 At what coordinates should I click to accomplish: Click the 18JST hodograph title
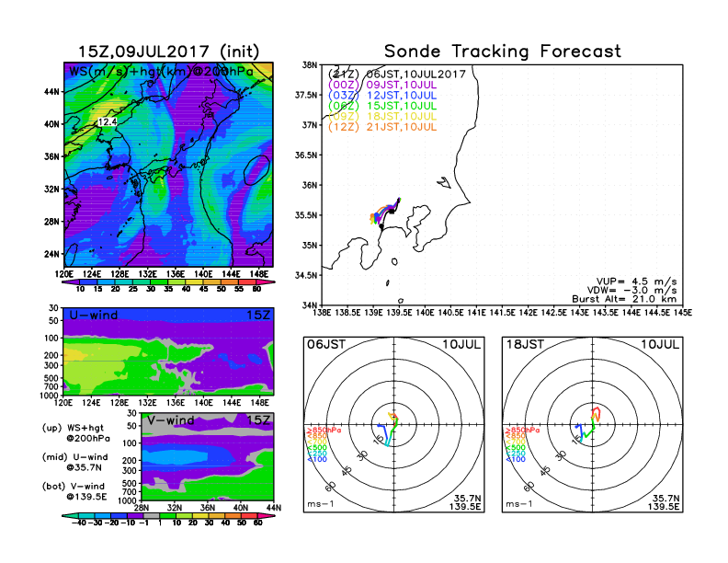(x=525, y=345)
